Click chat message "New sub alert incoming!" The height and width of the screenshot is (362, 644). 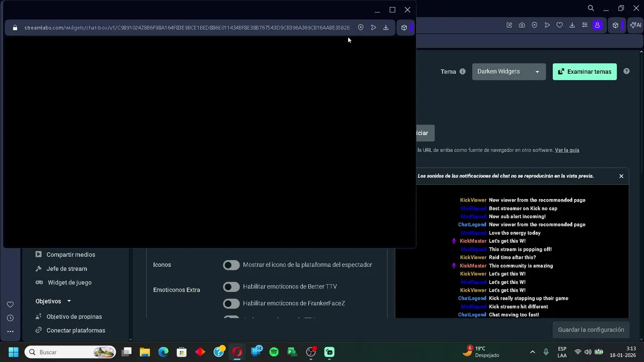click(517, 217)
